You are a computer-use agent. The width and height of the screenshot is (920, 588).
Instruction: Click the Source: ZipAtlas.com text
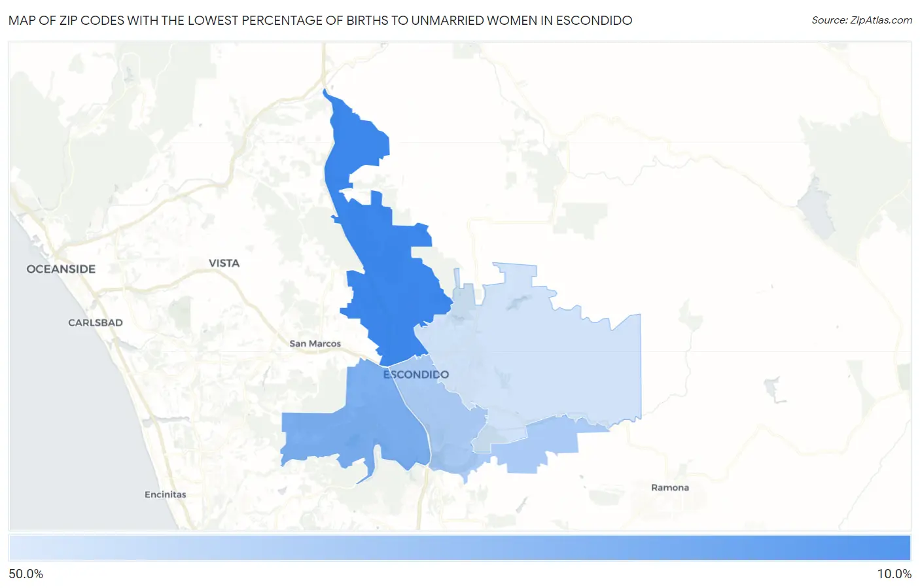862,20
